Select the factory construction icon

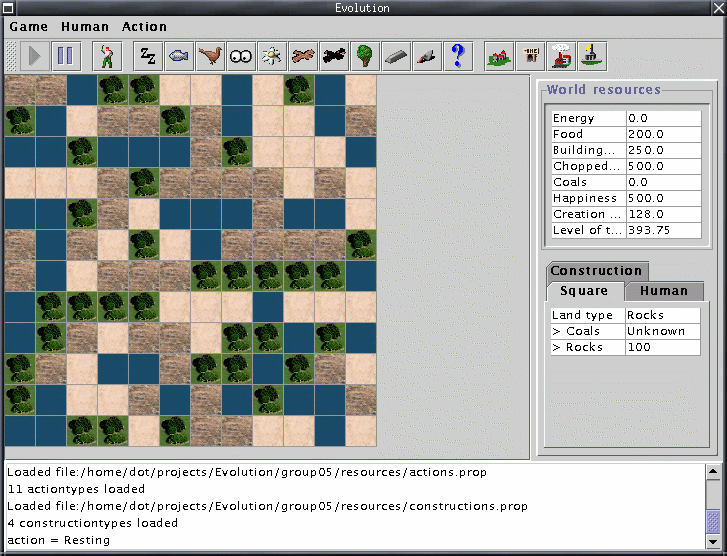point(561,56)
